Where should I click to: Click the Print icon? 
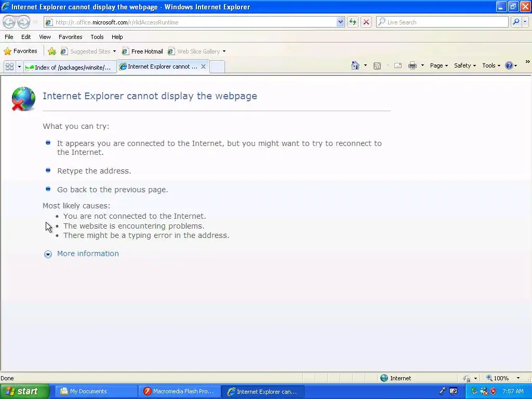(412, 65)
